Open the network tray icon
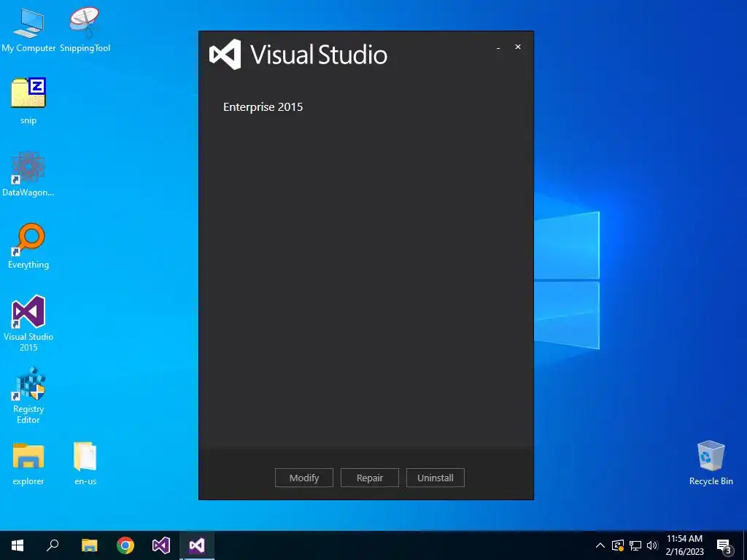 (x=635, y=545)
